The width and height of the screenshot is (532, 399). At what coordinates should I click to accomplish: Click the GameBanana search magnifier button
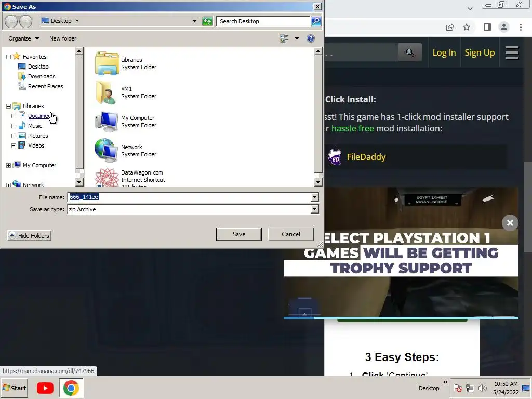pos(410,52)
